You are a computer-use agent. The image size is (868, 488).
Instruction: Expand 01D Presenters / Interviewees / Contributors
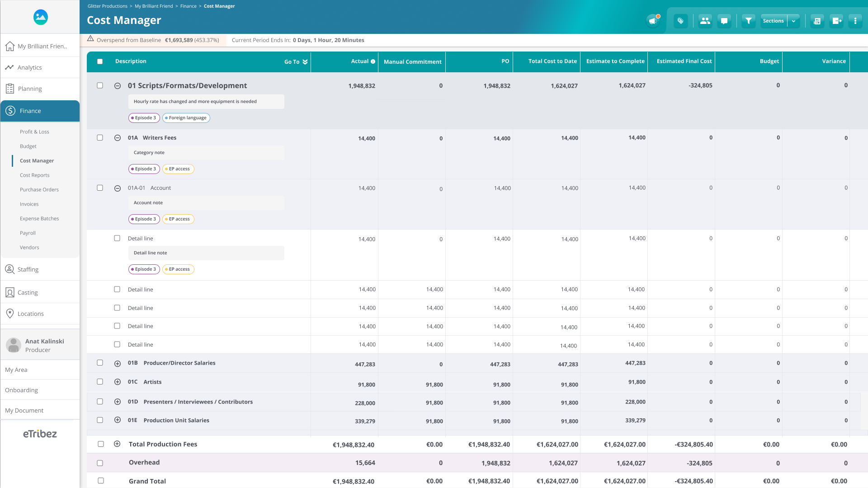pos(118,402)
